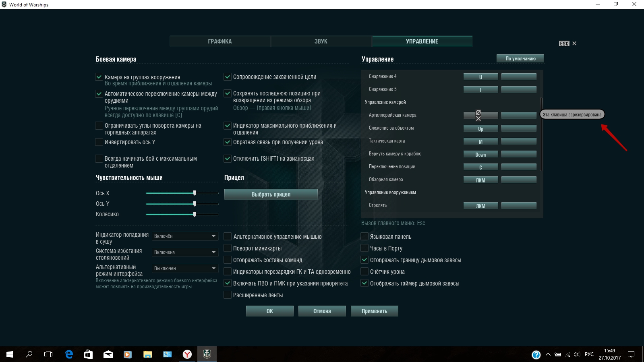
Task: Open the Индикатор попадания в сушу dropdown
Action: tap(185, 236)
